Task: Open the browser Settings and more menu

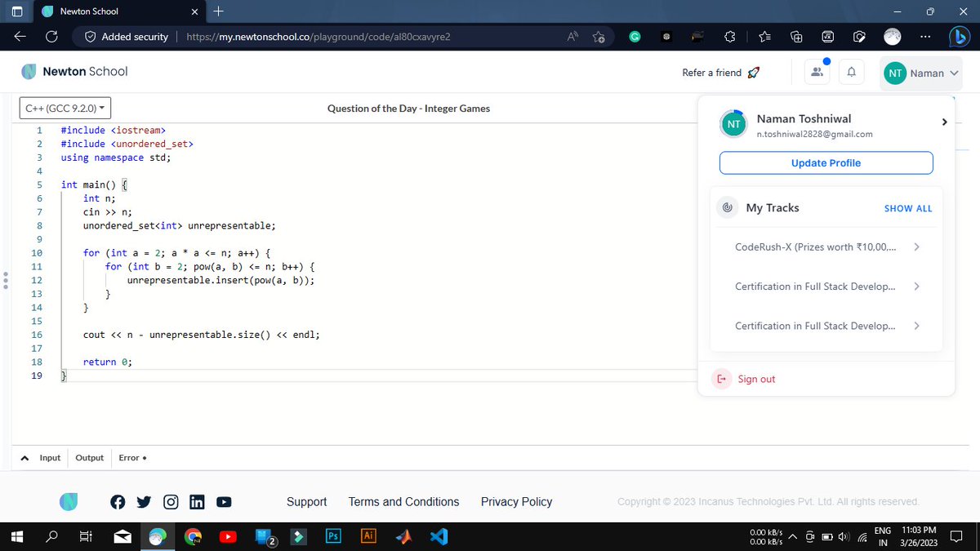Action: (x=924, y=37)
